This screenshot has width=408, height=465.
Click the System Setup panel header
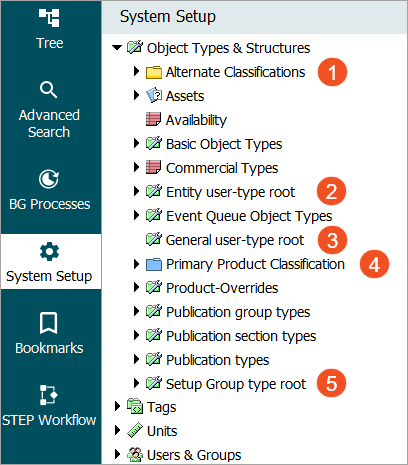tap(254, 17)
